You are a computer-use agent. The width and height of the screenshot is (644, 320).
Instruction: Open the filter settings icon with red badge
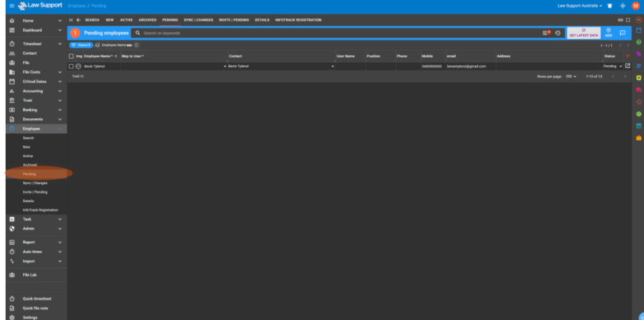pos(546,33)
